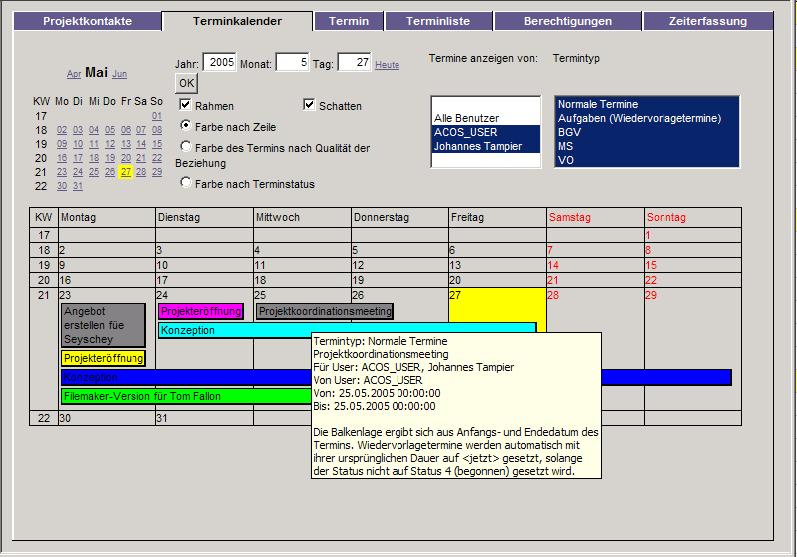Open day 27 in the mini calendar
This screenshot has width=797, height=557.
(126, 172)
